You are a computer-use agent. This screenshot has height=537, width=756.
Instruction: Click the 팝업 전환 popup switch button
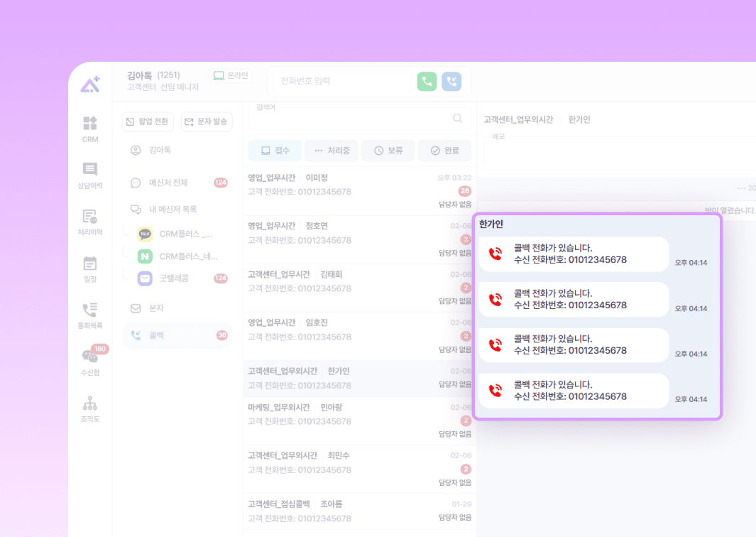(147, 121)
